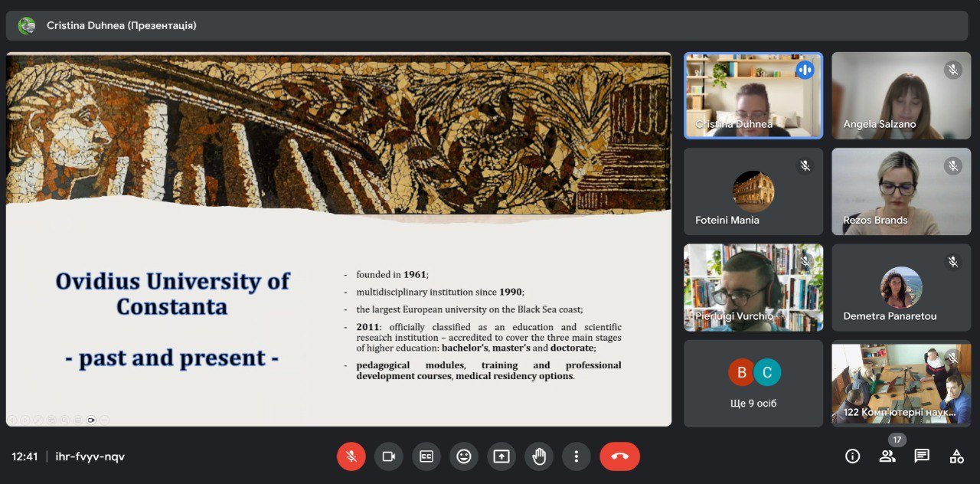
Task: Click the Cristina Duhnea (Презентація) title
Action: coord(122,25)
